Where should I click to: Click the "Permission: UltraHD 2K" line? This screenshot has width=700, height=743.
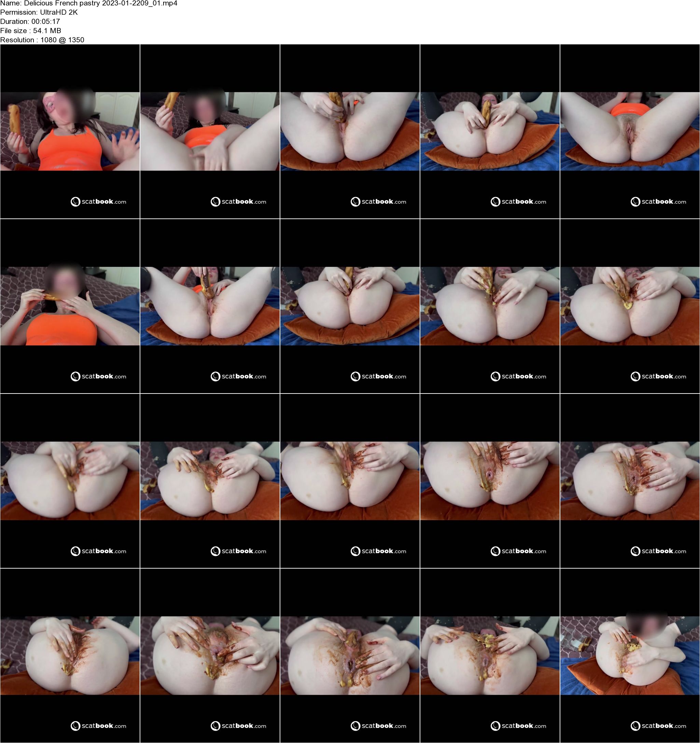[x=39, y=12]
